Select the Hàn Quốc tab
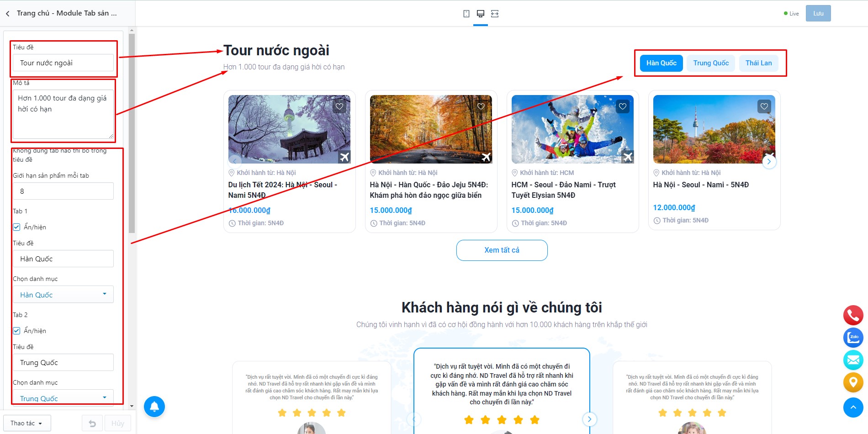The height and width of the screenshot is (434, 868). click(662, 63)
